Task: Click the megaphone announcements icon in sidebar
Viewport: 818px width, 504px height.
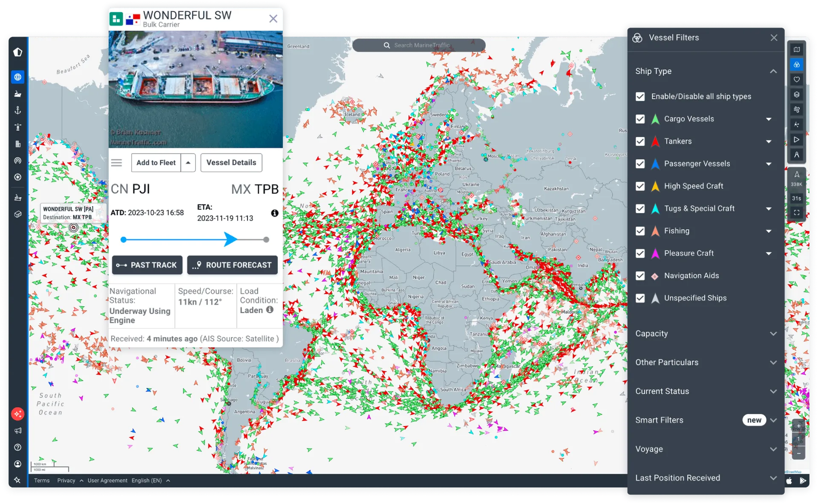Action: coord(17,430)
